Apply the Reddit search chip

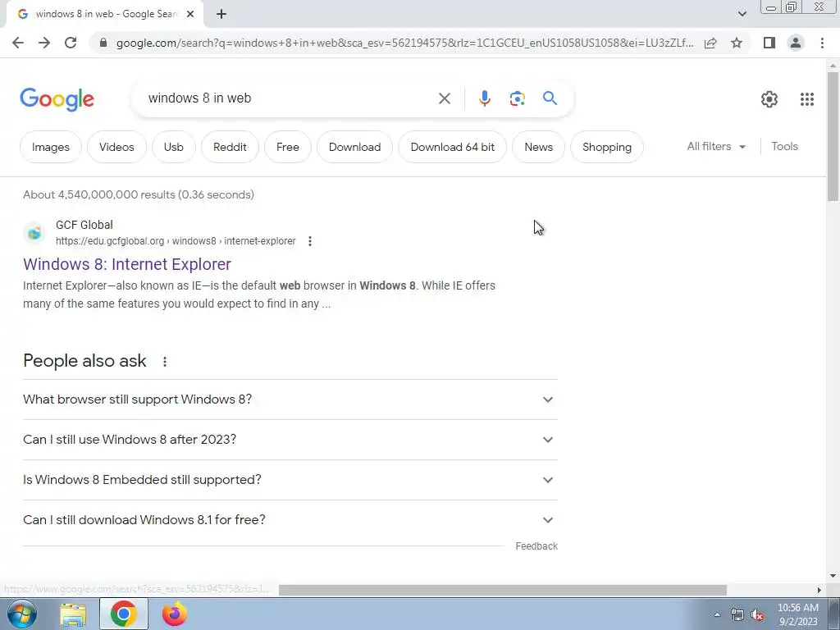230,147
